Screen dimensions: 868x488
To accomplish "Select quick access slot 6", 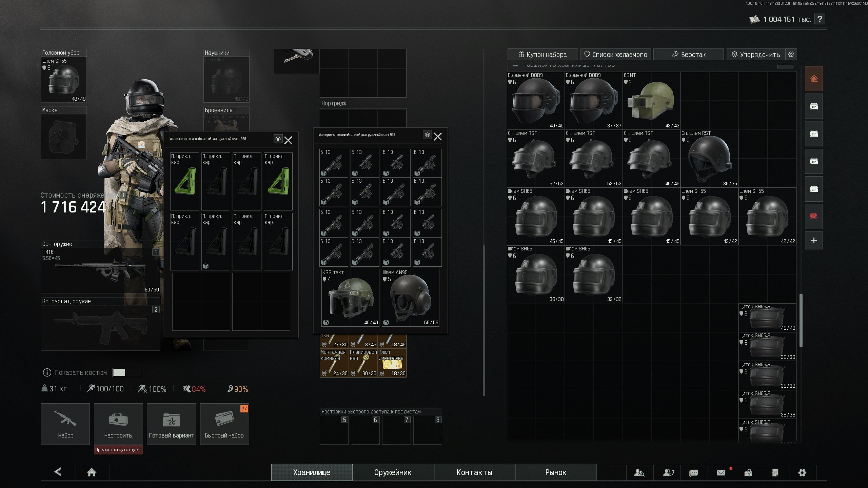I will 365,430.
